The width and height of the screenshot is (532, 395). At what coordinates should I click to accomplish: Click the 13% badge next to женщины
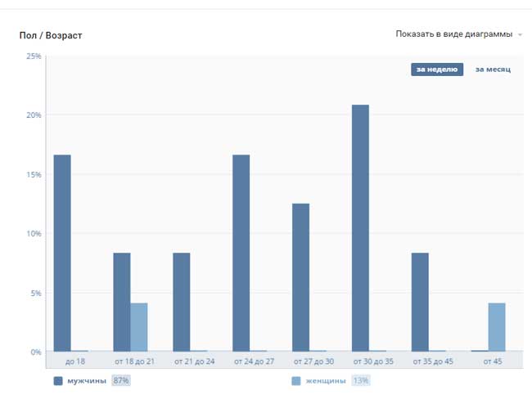click(360, 381)
